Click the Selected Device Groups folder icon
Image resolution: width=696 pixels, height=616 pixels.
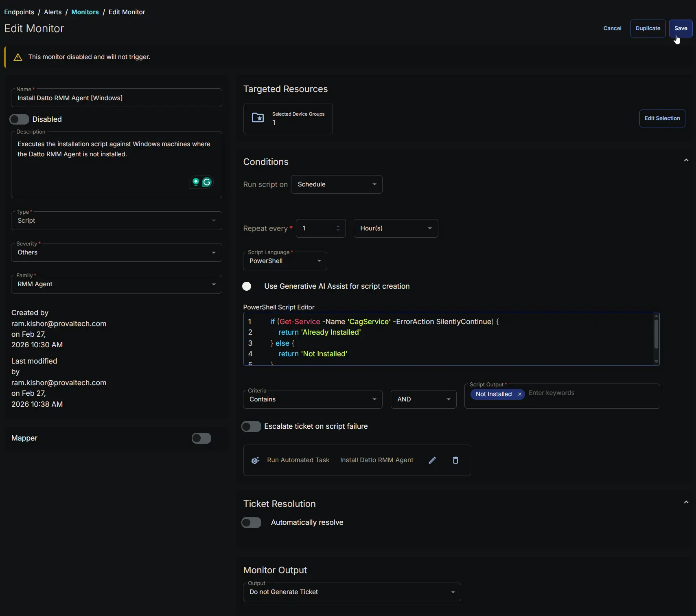(258, 118)
